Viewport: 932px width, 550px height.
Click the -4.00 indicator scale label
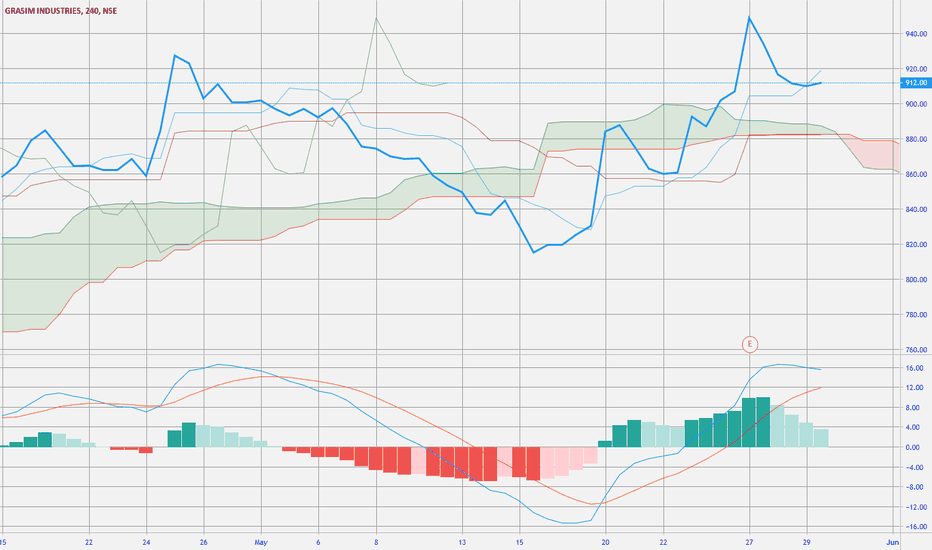pyautogui.click(x=915, y=467)
